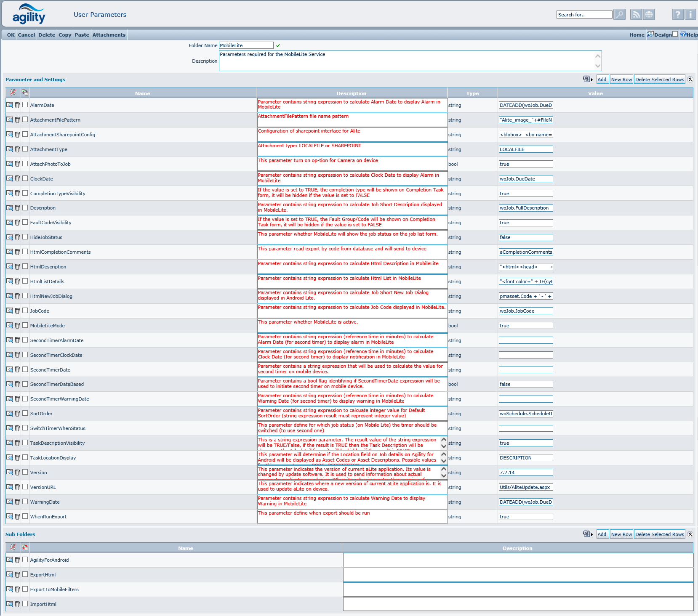Select the AgilityForAndroid subfolder checkbox
Viewport: 698px width, 616px height.
click(x=25, y=560)
